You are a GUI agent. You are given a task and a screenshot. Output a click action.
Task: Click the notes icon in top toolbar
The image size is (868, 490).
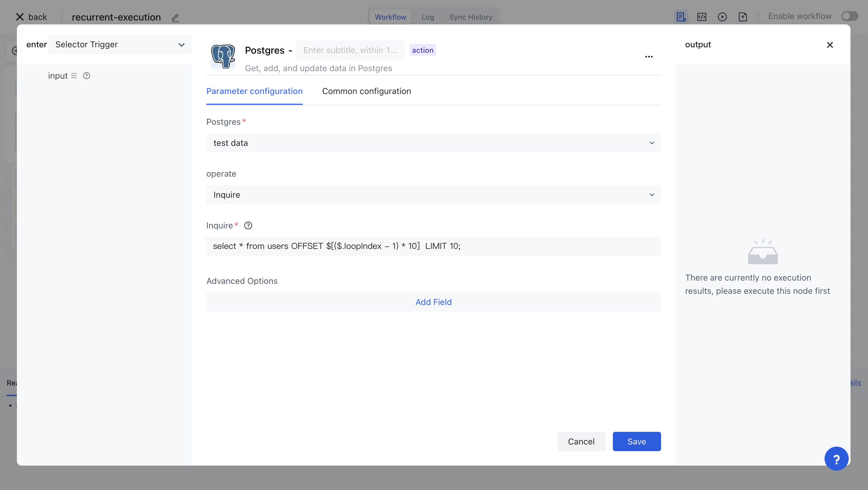pos(681,17)
